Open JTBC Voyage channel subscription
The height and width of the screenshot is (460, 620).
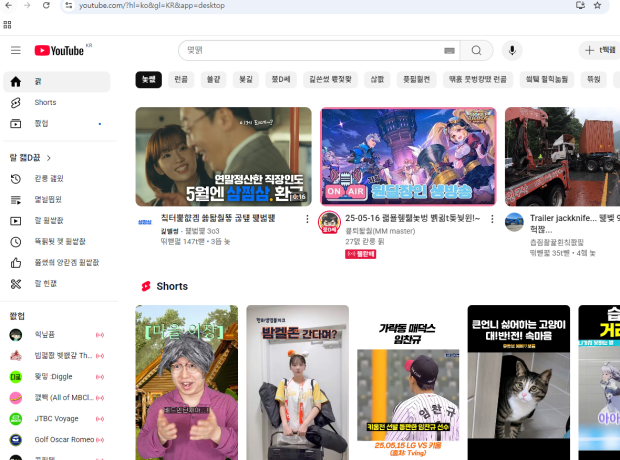pos(57,418)
